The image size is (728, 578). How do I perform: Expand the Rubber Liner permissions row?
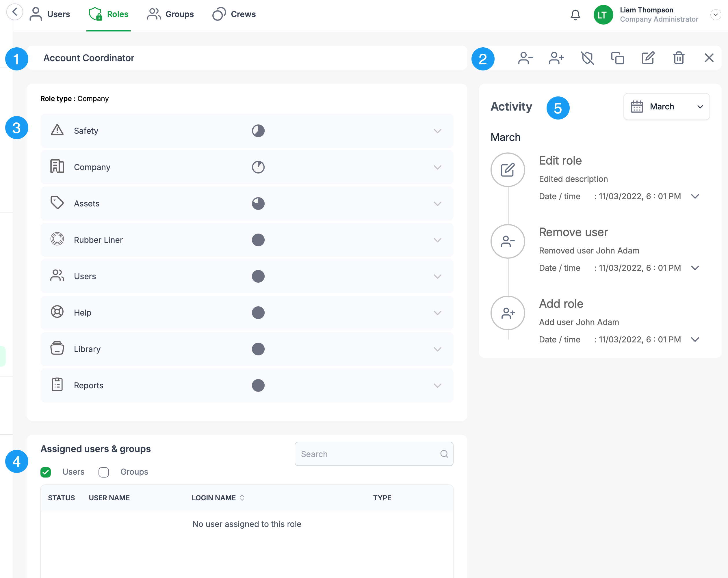(x=437, y=240)
